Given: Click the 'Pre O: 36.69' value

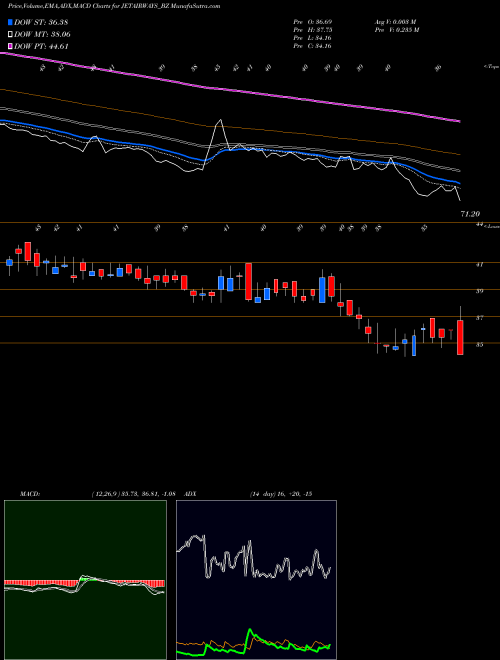Looking at the screenshot, I should point(313,21).
